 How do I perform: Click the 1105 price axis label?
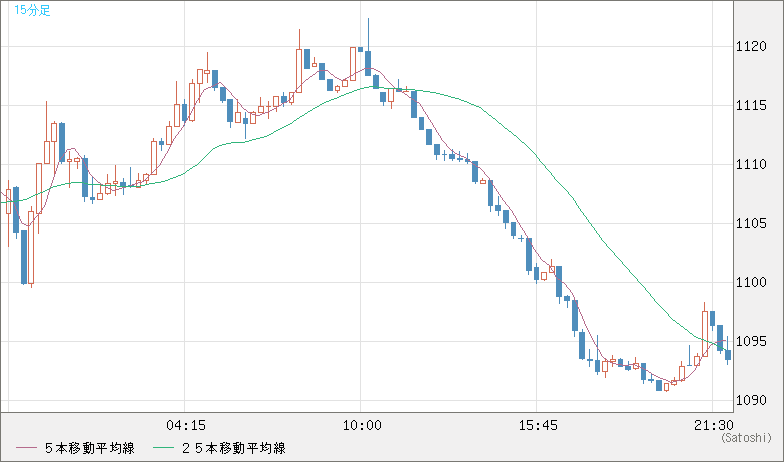pyautogui.click(x=751, y=224)
